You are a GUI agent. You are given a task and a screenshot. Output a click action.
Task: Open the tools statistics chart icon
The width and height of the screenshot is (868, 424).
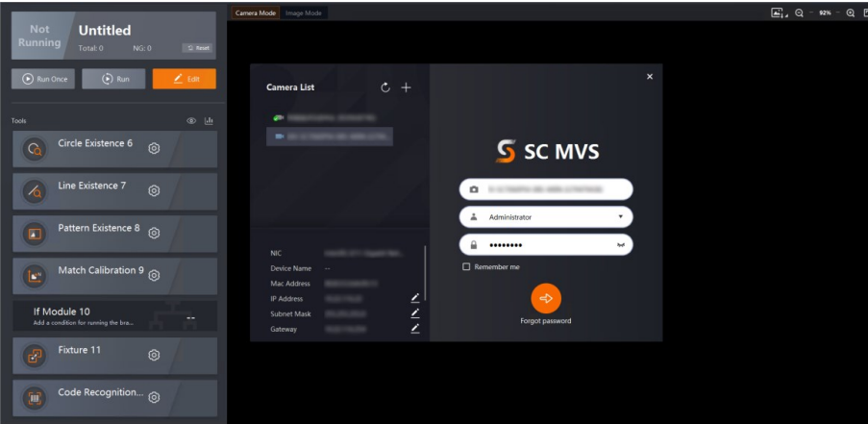pyautogui.click(x=209, y=121)
